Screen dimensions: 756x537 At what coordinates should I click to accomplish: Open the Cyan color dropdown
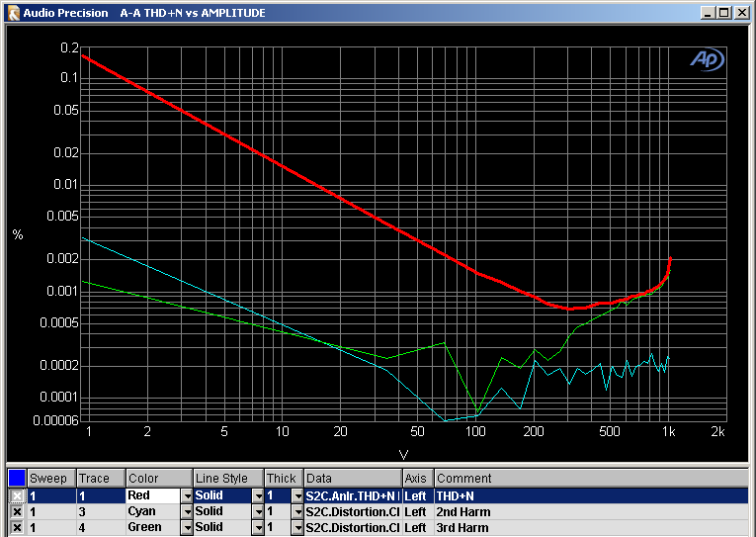click(x=187, y=512)
